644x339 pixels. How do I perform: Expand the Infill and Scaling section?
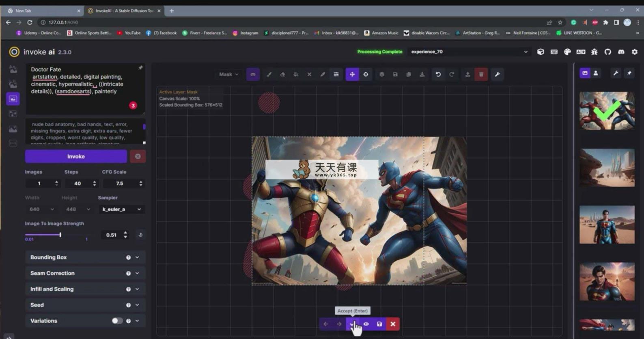click(85, 289)
